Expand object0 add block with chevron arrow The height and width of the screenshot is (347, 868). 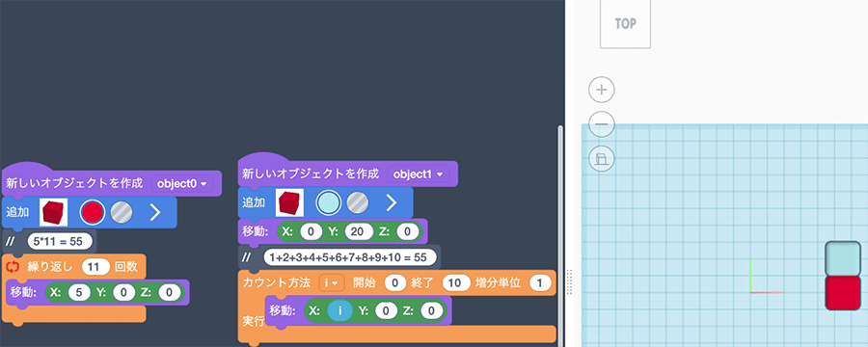(155, 212)
